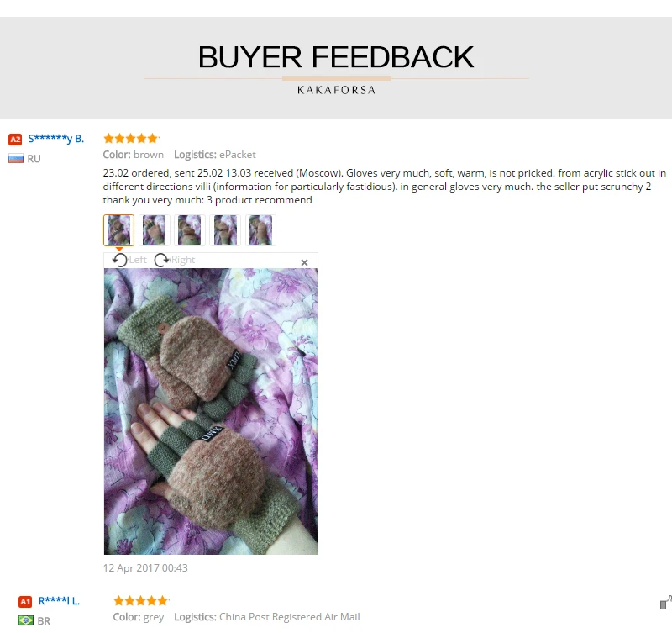Screen dimensions: 672x633
Task: Select the second review photo thumbnail
Action: click(x=155, y=230)
